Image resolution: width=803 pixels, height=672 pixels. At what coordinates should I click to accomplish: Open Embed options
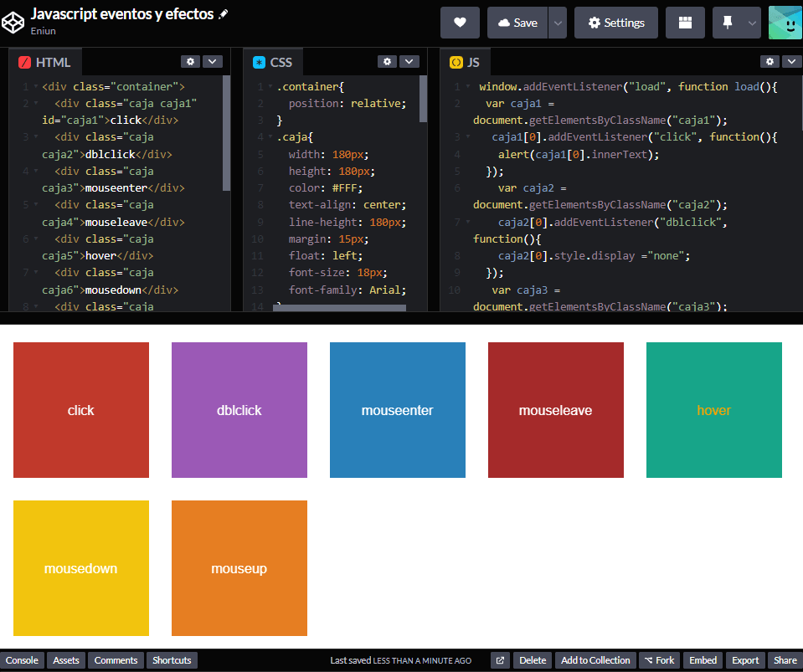[703, 660]
